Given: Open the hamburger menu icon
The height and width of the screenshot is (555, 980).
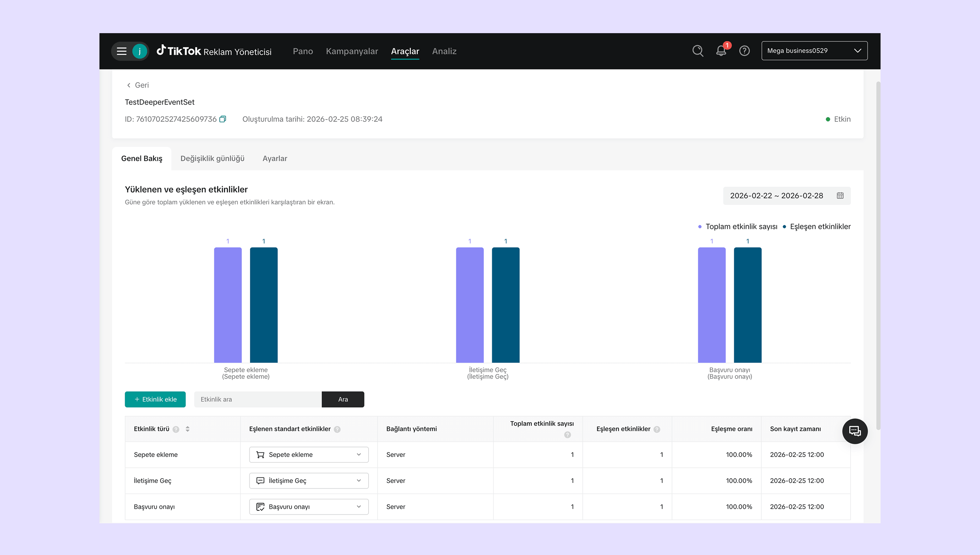Looking at the screenshot, I should (121, 51).
